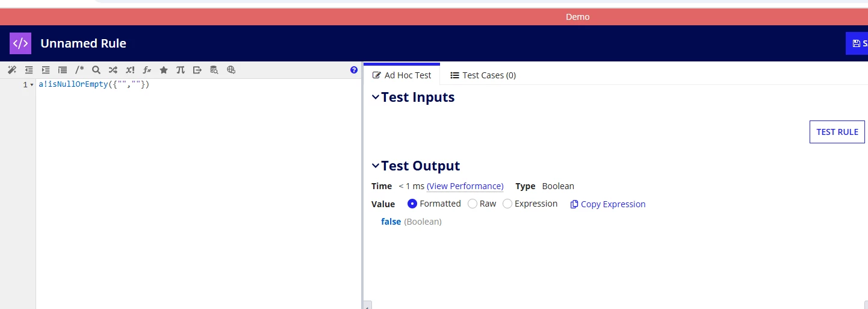The height and width of the screenshot is (309, 868).
Task: Click the scroll left arrow in test pane
Action: click(x=368, y=305)
